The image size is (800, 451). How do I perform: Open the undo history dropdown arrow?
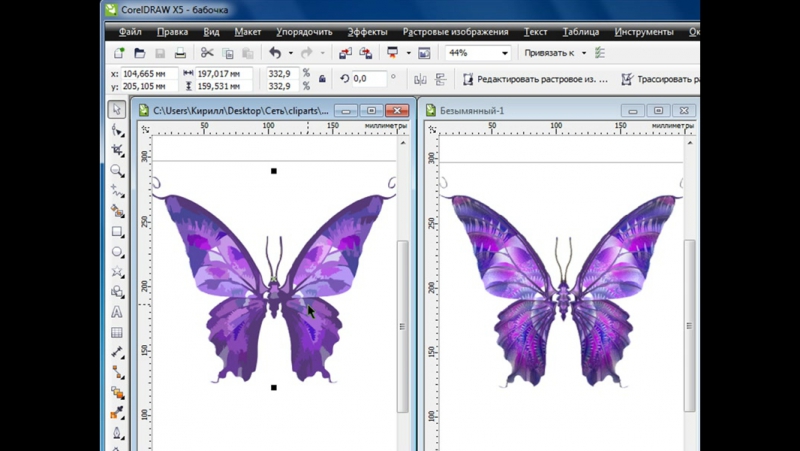[x=291, y=53]
